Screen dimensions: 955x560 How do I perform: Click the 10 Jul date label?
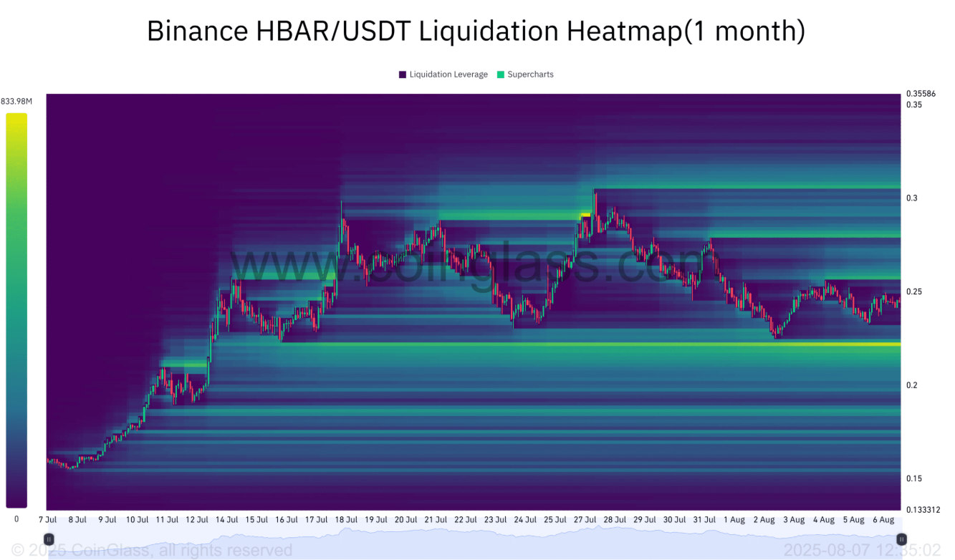[x=137, y=520]
